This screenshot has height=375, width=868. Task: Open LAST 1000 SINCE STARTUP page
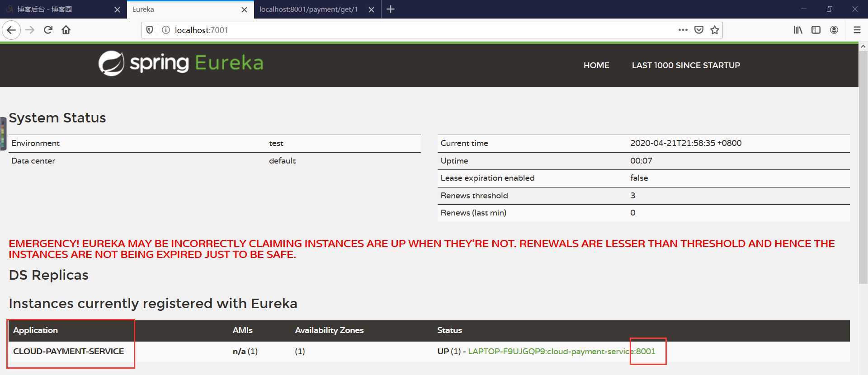click(x=686, y=65)
